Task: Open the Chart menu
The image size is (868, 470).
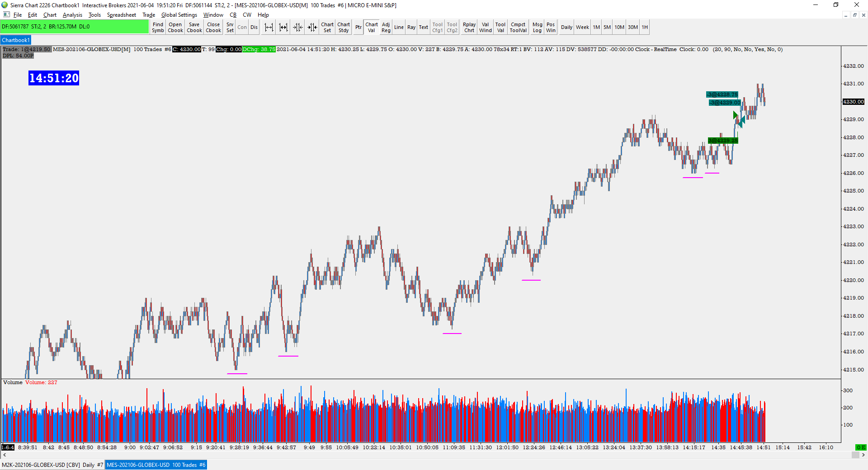Action: 50,15
